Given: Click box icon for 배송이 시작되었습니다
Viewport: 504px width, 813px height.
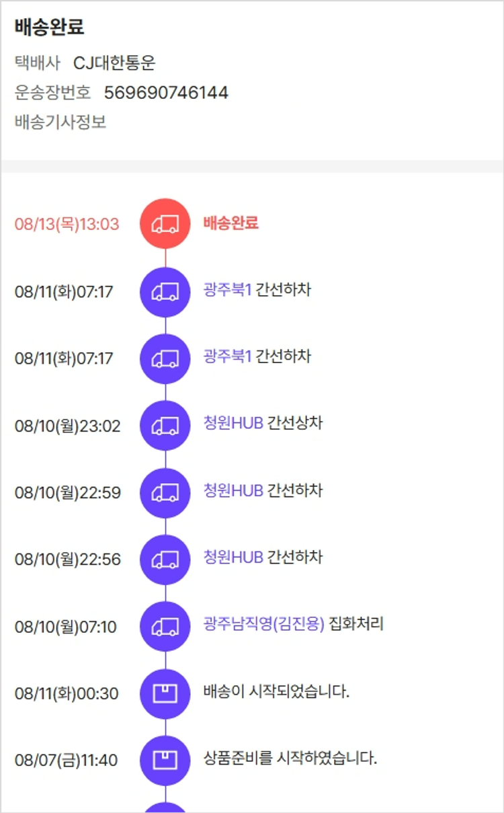Looking at the screenshot, I should pos(165,693).
